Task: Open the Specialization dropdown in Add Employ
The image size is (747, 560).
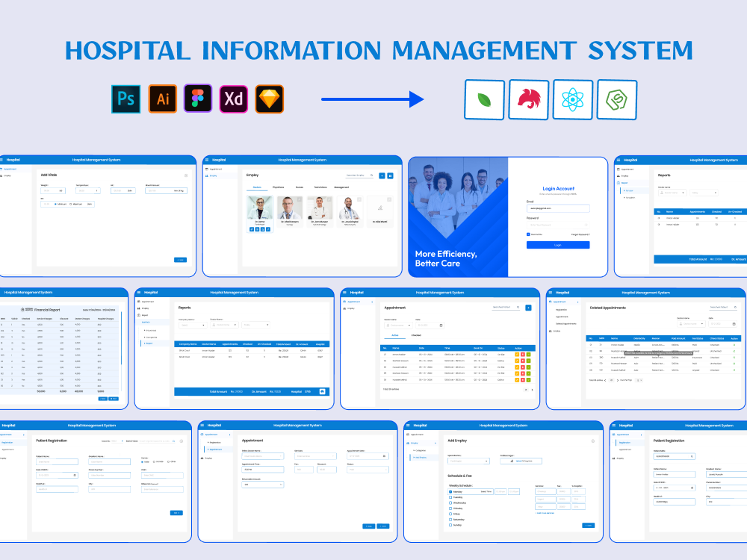Action: pos(468,461)
